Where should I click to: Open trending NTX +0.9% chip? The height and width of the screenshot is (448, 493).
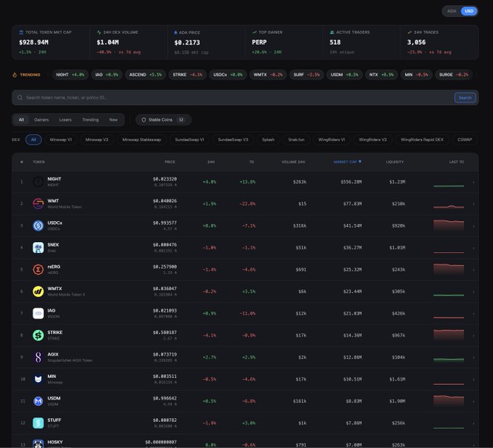[x=381, y=75]
